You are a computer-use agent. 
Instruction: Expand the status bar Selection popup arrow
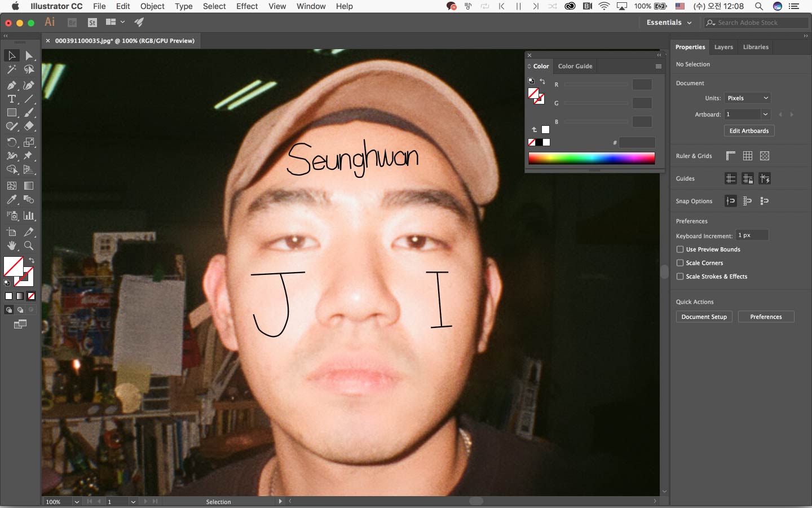click(x=280, y=501)
